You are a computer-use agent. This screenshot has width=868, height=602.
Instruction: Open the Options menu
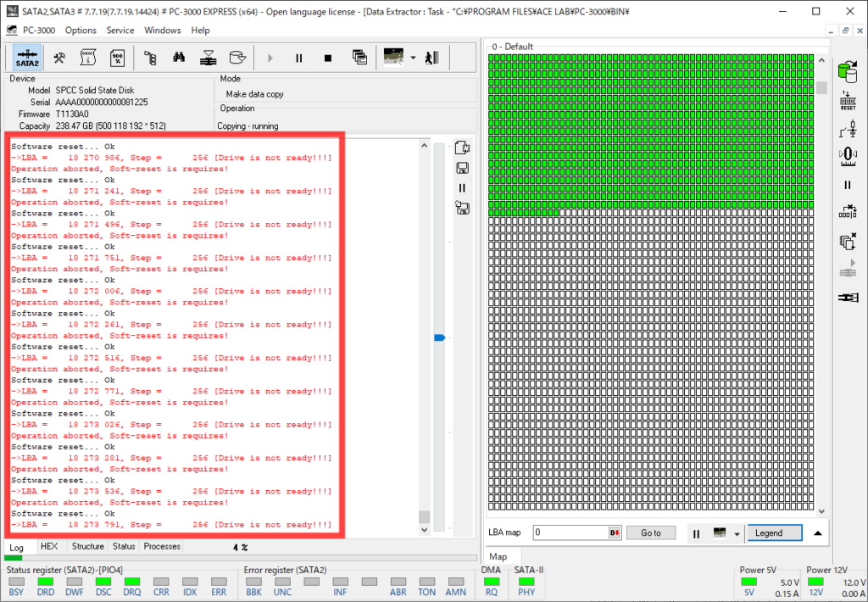click(x=81, y=31)
